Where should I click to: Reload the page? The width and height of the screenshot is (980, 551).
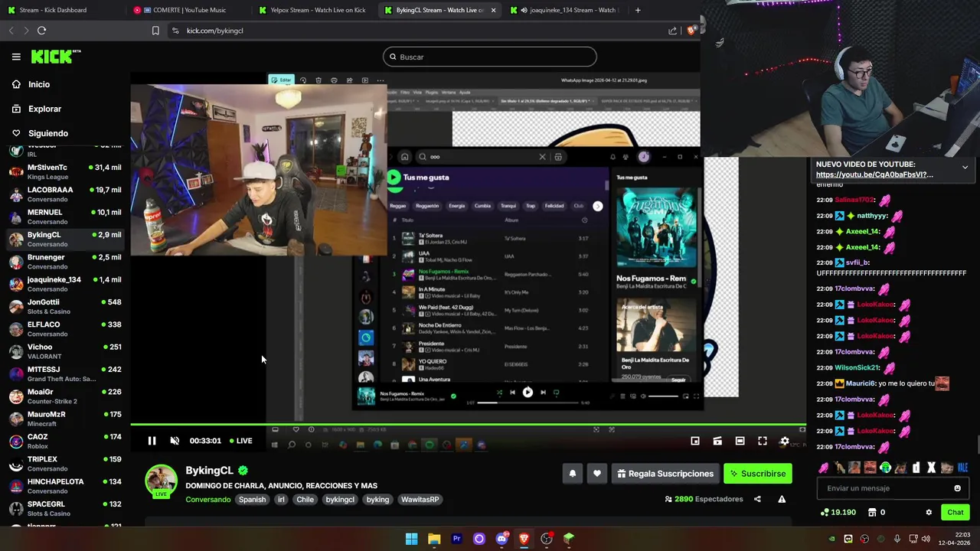(41, 31)
